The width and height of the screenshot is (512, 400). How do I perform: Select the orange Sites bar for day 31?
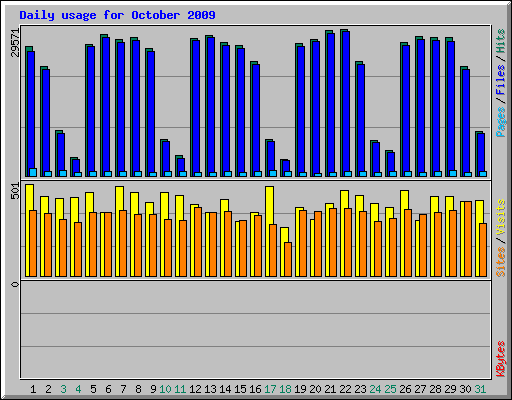(483, 250)
